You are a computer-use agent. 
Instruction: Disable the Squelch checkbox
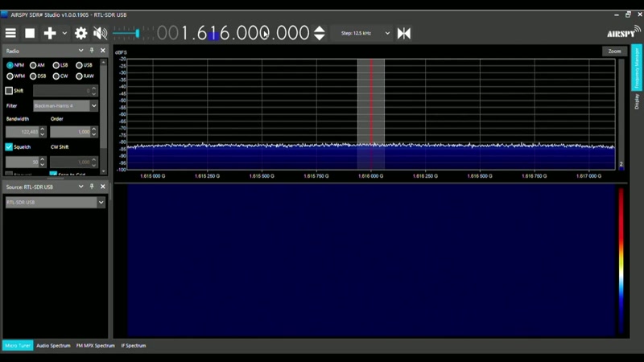[x=9, y=147]
